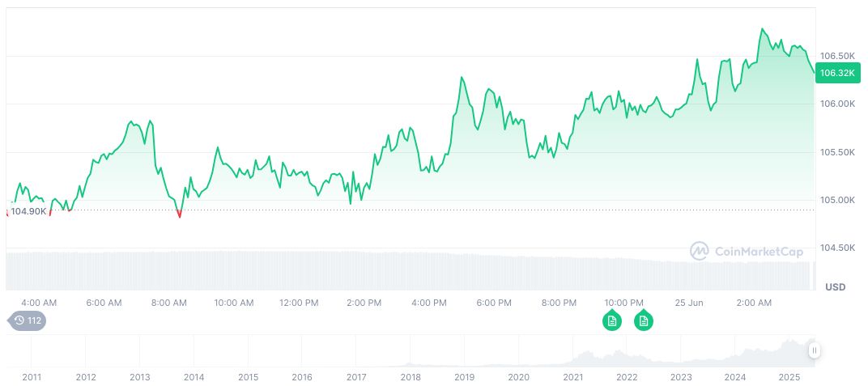Screen dimensions: 868x386
Task: Click the red dip in the price line
Action: point(179,214)
